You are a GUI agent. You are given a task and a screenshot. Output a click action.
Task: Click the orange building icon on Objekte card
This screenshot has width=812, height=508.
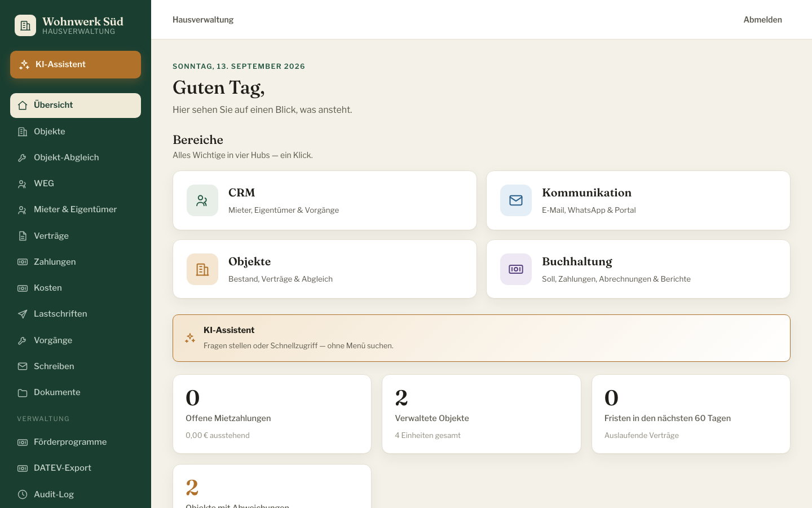tap(202, 269)
